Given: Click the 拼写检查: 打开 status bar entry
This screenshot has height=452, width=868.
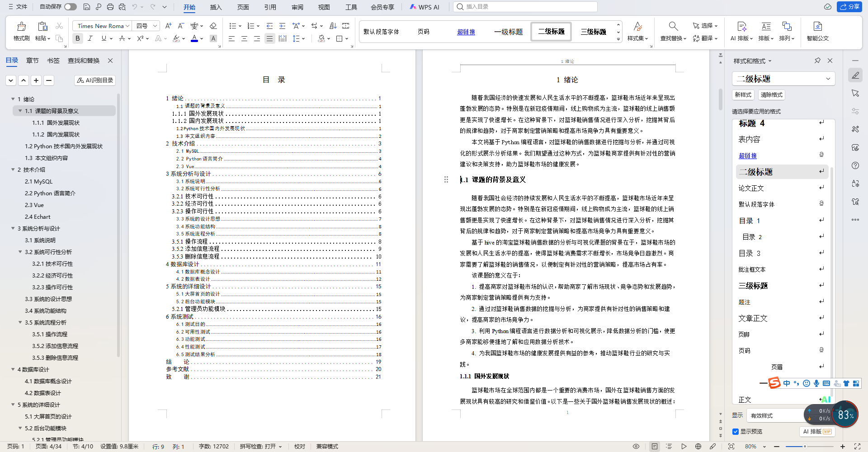Looking at the screenshot, I should 261,447.
